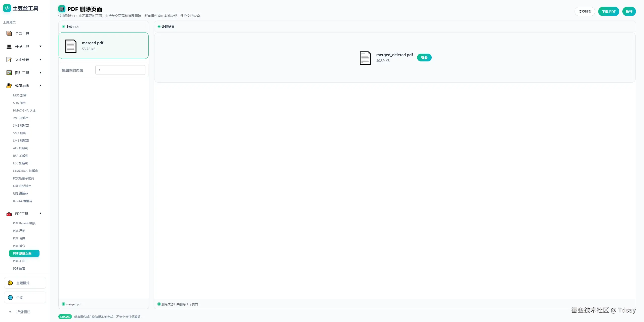Expand the 开发工具 category arrow
The width and height of the screenshot is (644, 322).
pyautogui.click(x=40, y=47)
